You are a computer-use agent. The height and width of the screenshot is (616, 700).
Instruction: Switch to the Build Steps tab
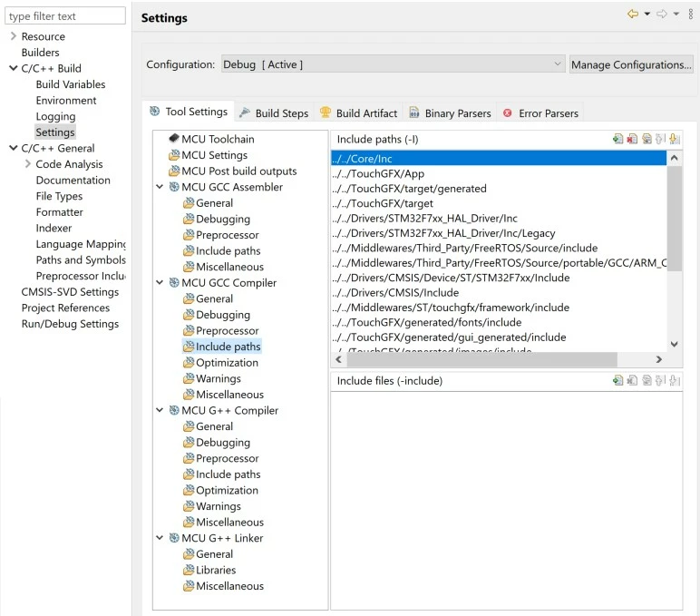(x=274, y=113)
